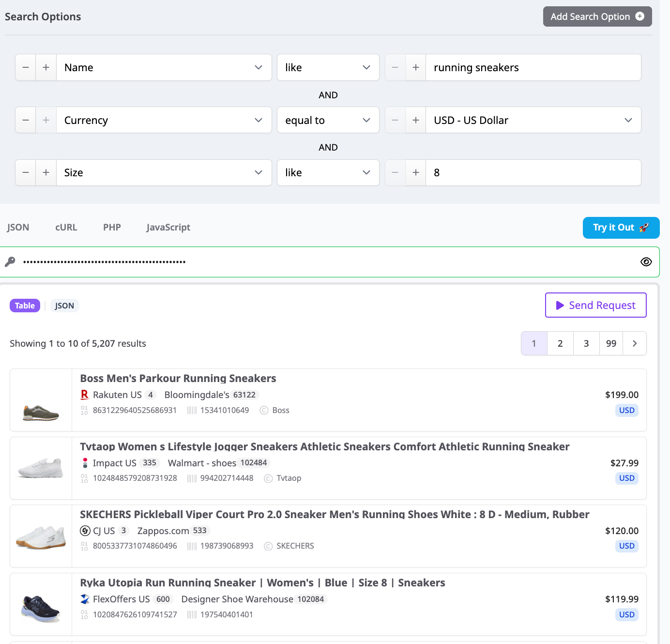Image resolution: width=670 pixels, height=644 pixels.
Task: Click minus beside running sneakers value
Action: (x=395, y=67)
